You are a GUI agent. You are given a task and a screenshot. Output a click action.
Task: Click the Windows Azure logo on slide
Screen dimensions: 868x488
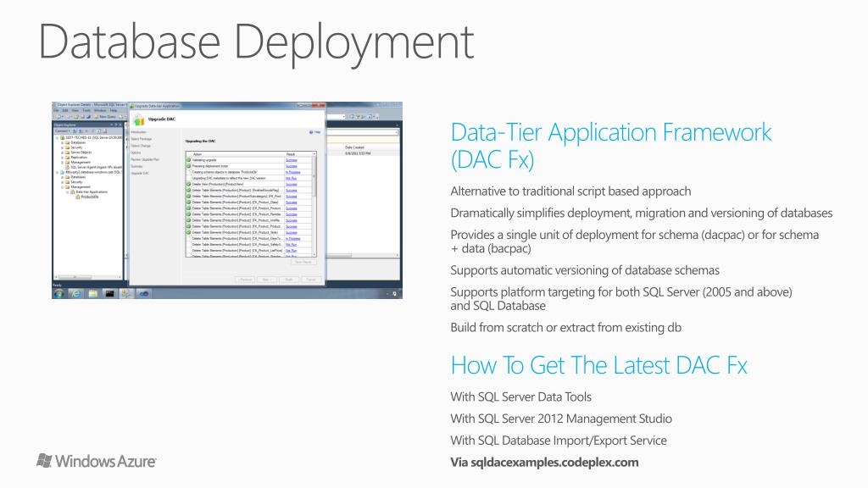[x=97, y=461]
